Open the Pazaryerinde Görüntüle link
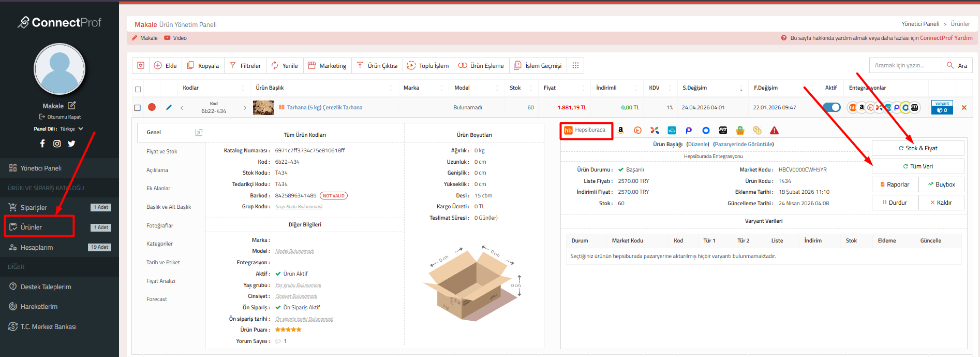This screenshot has width=980, height=357. pyautogui.click(x=743, y=145)
